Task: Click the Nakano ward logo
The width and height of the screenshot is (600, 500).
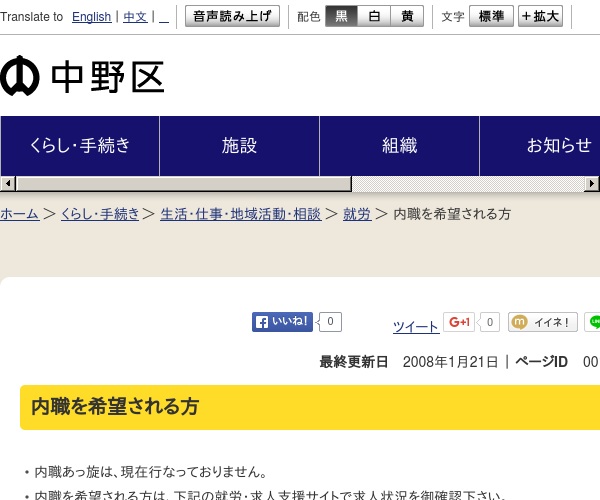Action: 82,77
